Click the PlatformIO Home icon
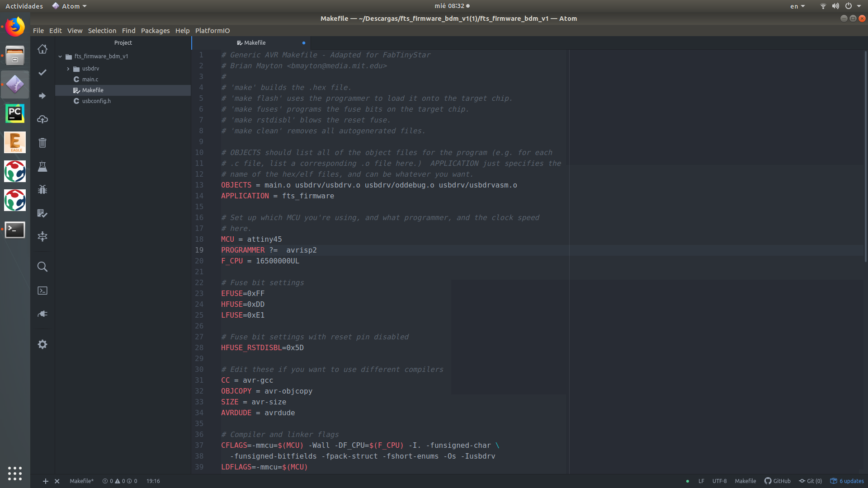Image resolution: width=868 pixels, height=488 pixels. click(42, 49)
